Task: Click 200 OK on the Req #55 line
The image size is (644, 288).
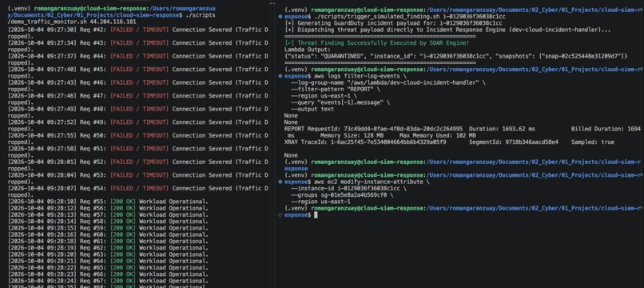Action: [x=123, y=202]
